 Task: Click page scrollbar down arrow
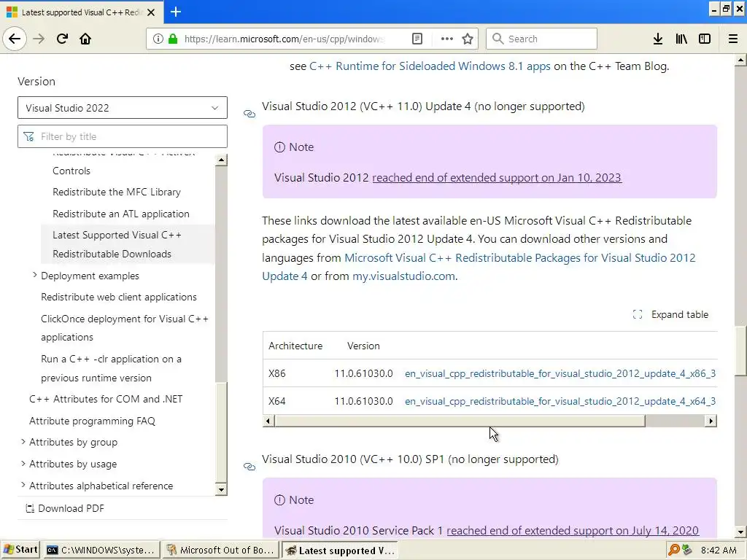tap(740, 532)
